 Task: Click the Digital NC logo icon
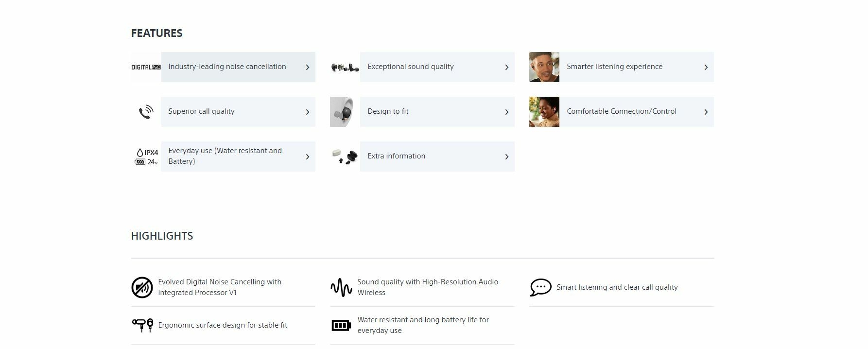tap(146, 67)
